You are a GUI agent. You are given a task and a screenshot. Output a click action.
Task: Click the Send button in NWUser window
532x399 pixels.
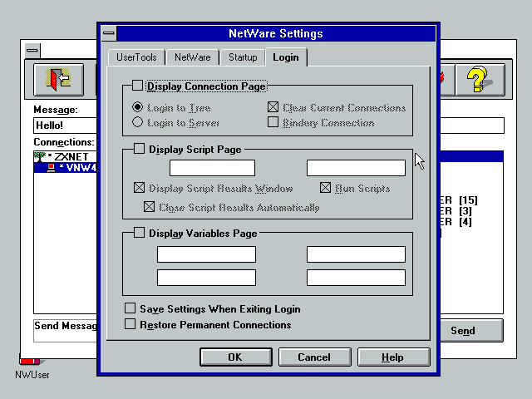pyautogui.click(x=471, y=331)
